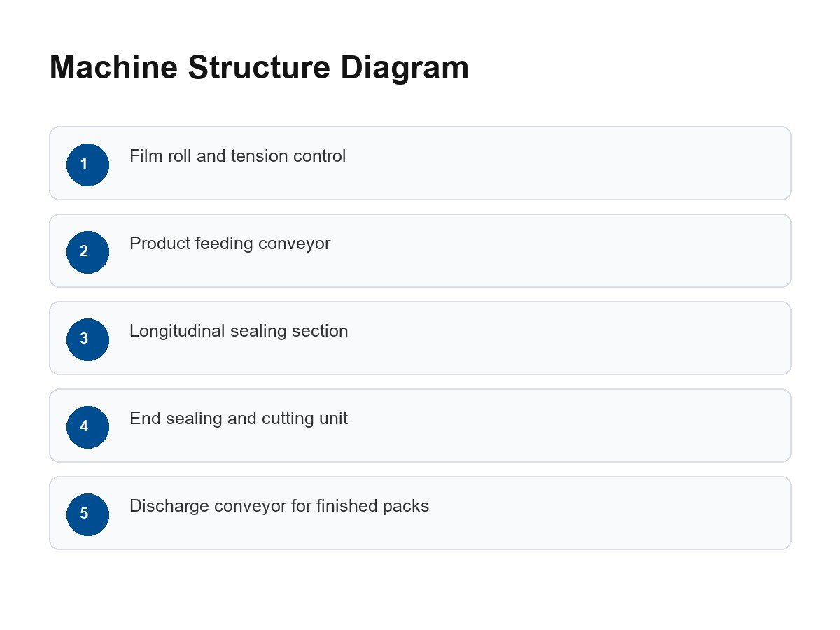Select the Film roll and tension control text
This screenshot has width=840, height=630.
(238, 156)
